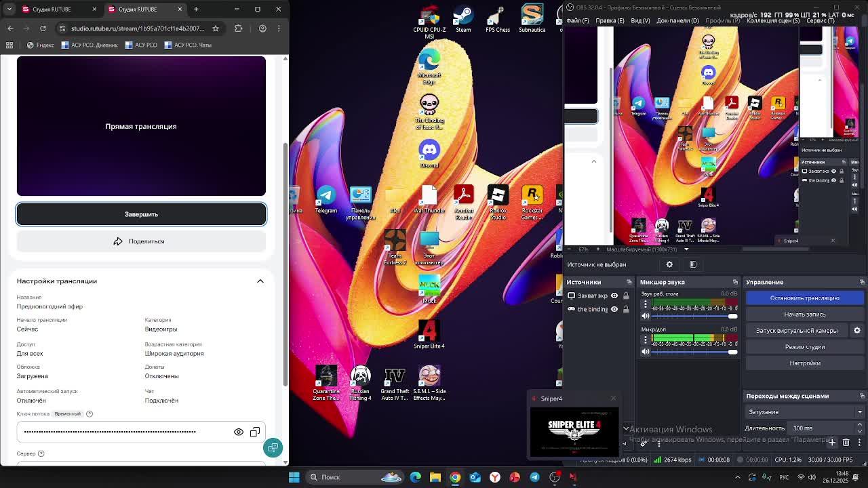Open the Правка menu in OBS
This screenshot has width=868, height=488.
tap(610, 20)
